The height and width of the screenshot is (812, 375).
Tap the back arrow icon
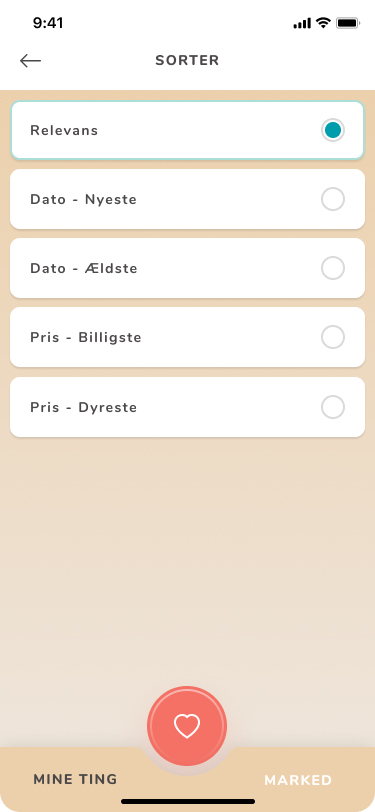pos(30,61)
